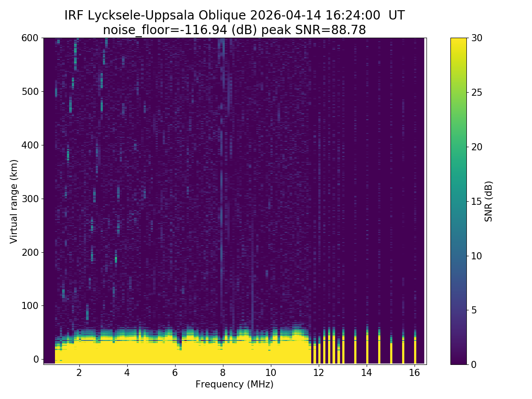The width and height of the screenshot is (532, 399).
Task: Click the 600 tick label on the y-axis
Action: tap(30, 38)
